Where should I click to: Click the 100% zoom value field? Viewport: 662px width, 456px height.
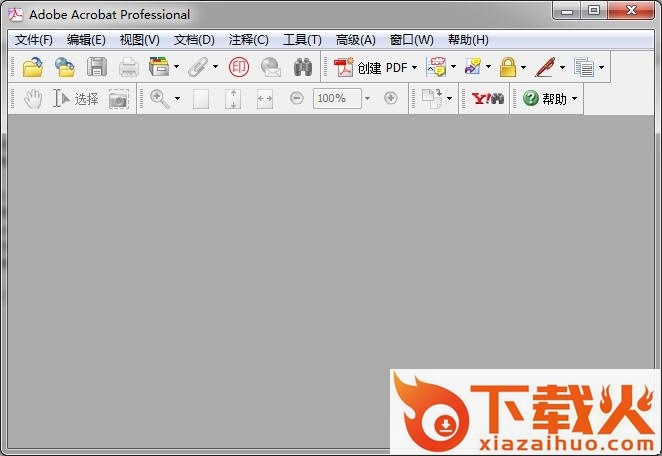click(336, 99)
